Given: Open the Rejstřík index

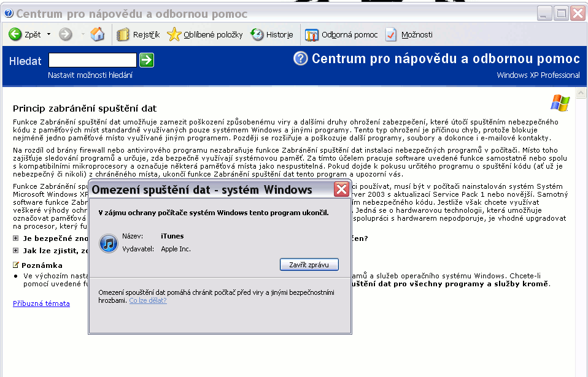Looking at the screenshot, I should [138, 35].
